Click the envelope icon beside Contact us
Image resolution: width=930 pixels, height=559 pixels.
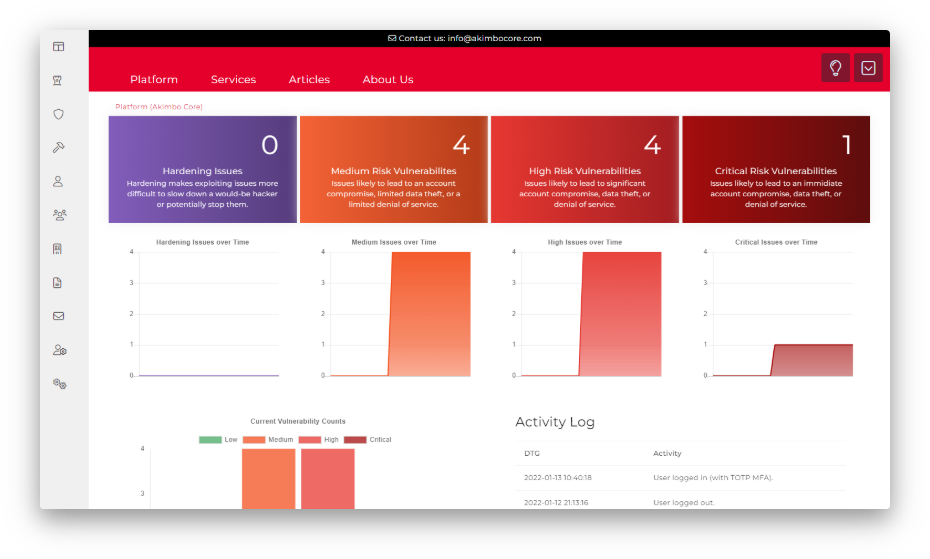[x=391, y=38]
